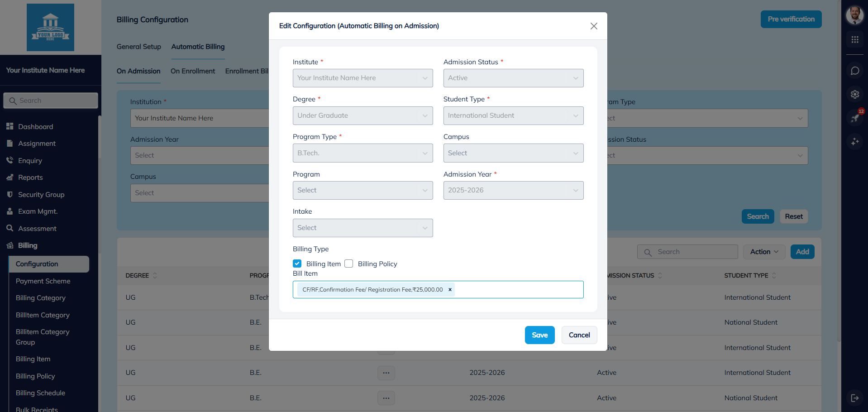Click the rocket icon with notification badge
868x412 pixels.
(854, 118)
